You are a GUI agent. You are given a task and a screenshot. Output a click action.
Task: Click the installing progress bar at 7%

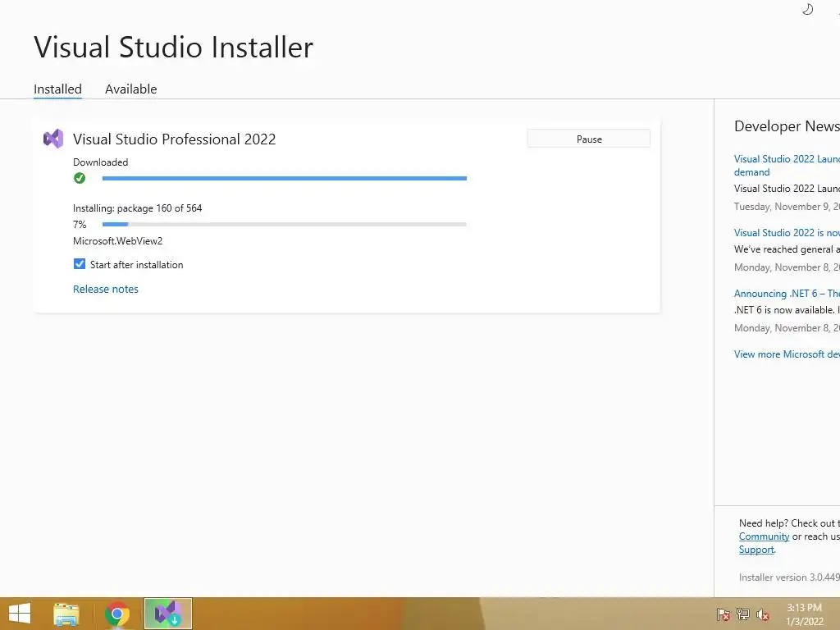click(285, 225)
